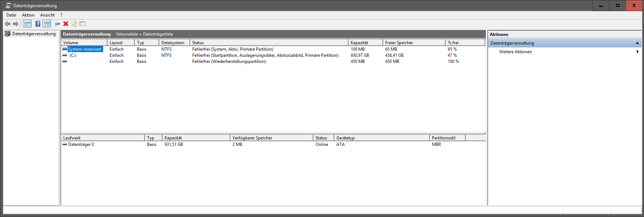Click the blue question mark Help icon
This screenshot has width=644, height=217.
click(38, 24)
